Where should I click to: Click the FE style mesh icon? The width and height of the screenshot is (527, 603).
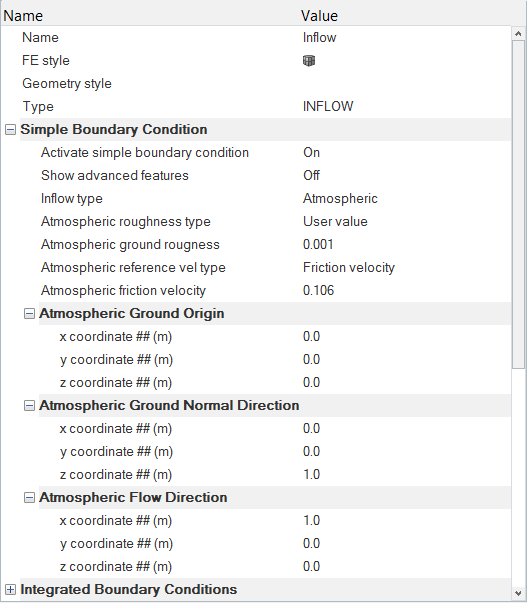[309, 60]
